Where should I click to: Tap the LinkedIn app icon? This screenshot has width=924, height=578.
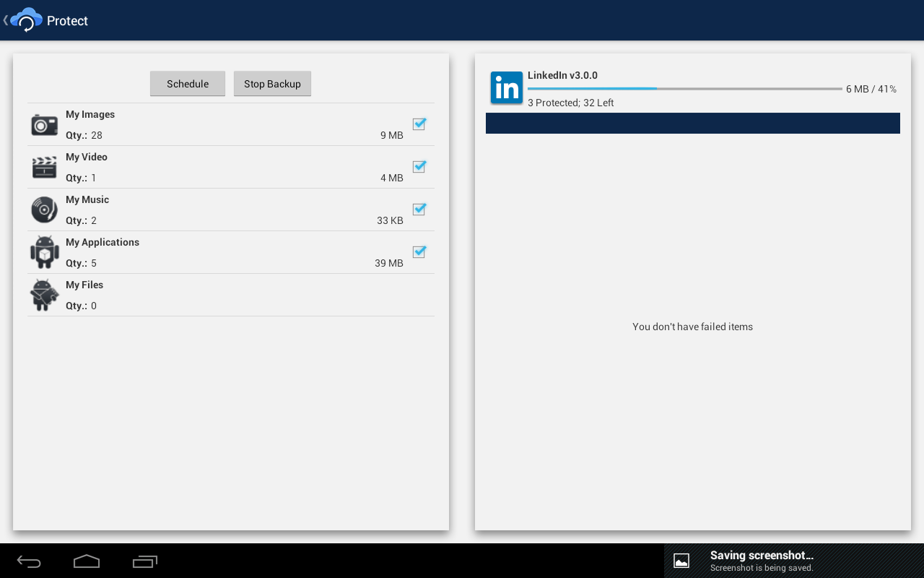tap(507, 88)
